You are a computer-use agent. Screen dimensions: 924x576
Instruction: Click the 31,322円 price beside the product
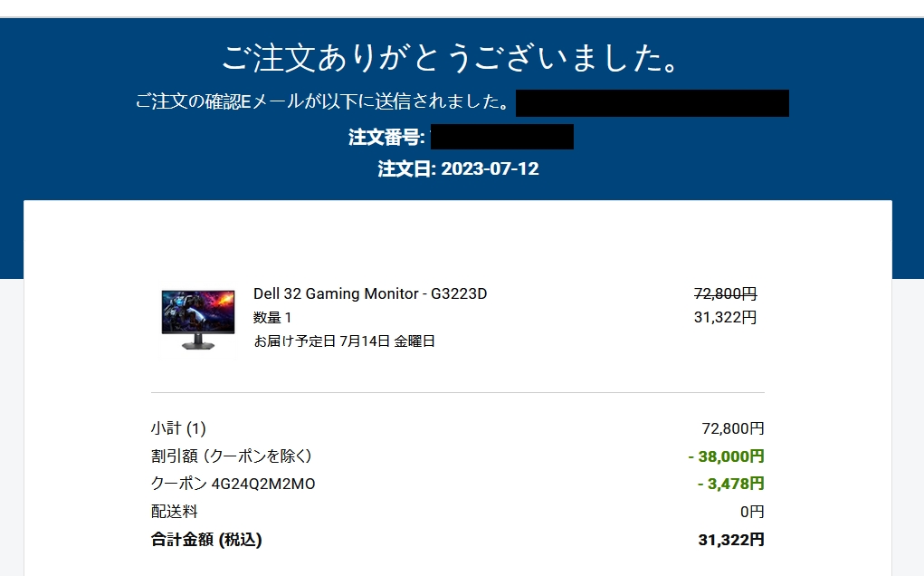point(724,317)
